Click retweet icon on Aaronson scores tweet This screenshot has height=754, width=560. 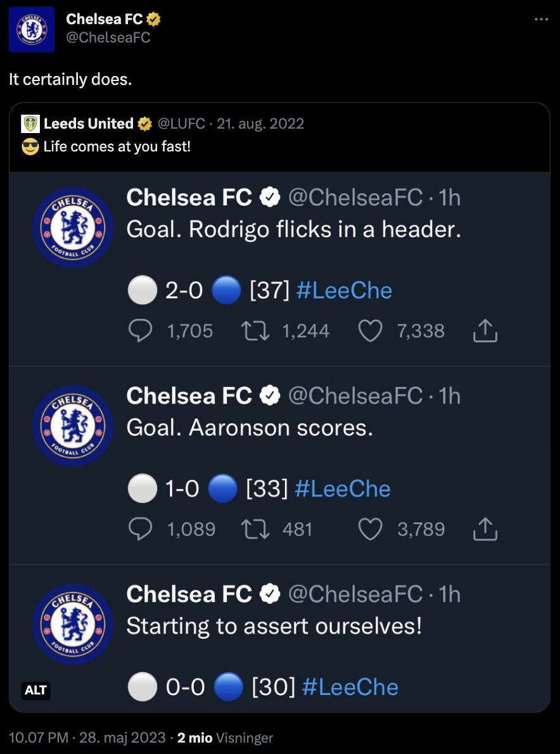(256, 529)
